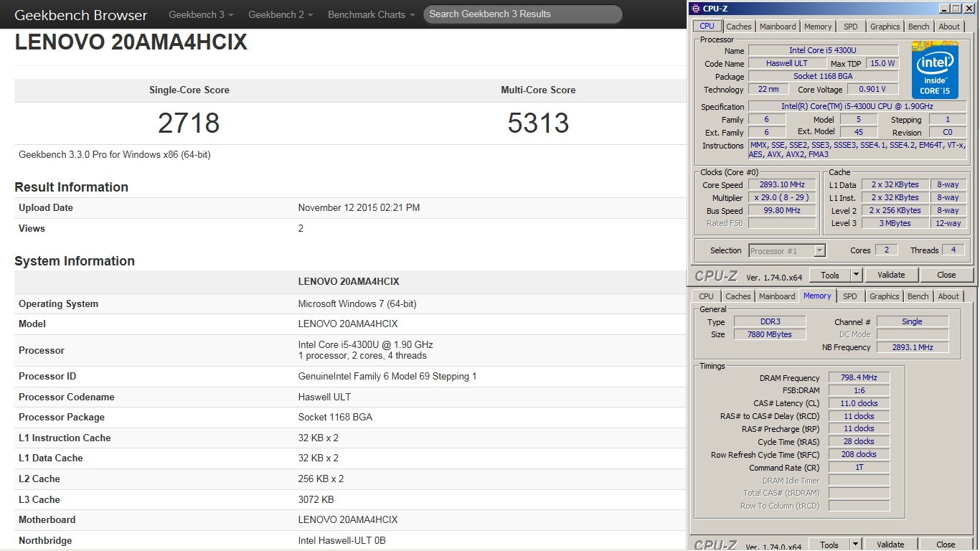Select Memory tab in lower CPU-Z window
The height and width of the screenshot is (551, 980).
pos(817,296)
